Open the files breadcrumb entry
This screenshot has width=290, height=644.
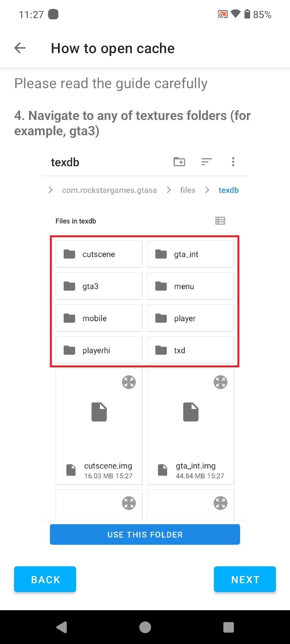187,190
